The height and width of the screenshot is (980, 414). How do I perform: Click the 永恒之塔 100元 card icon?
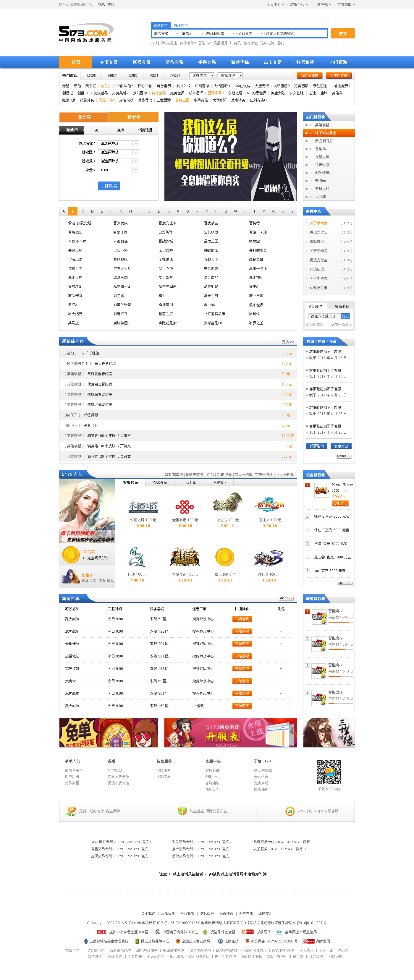[143, 506]
